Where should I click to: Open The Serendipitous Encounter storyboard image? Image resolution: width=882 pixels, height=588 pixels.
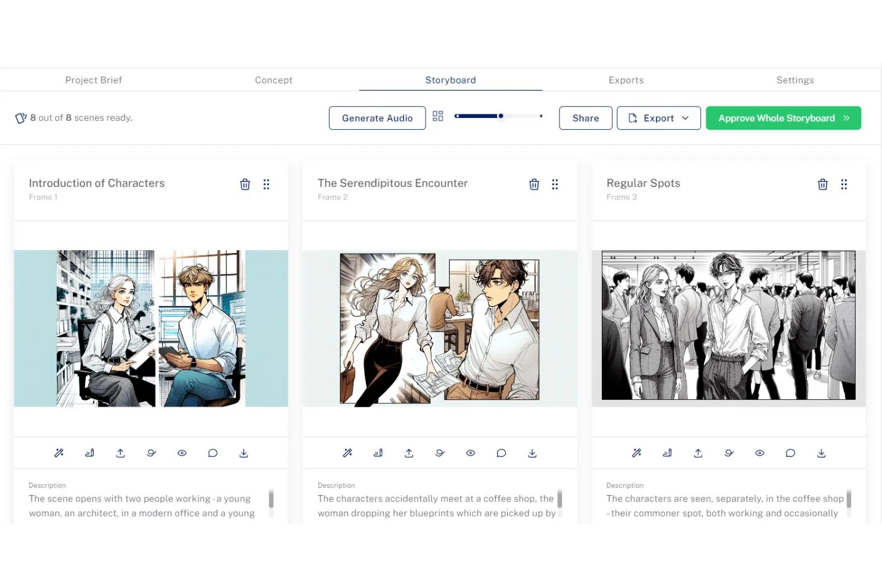[x=440, y=328]
